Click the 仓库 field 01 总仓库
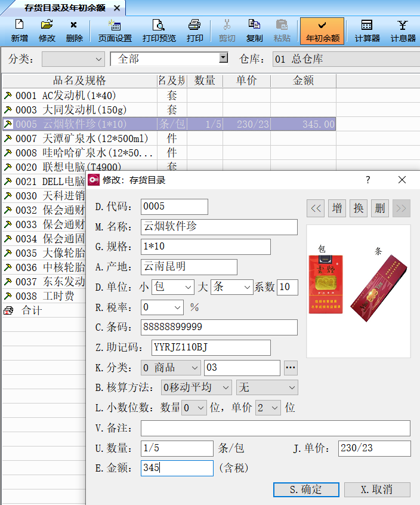Screen dimensions: 420x505 tap(346, 59)
